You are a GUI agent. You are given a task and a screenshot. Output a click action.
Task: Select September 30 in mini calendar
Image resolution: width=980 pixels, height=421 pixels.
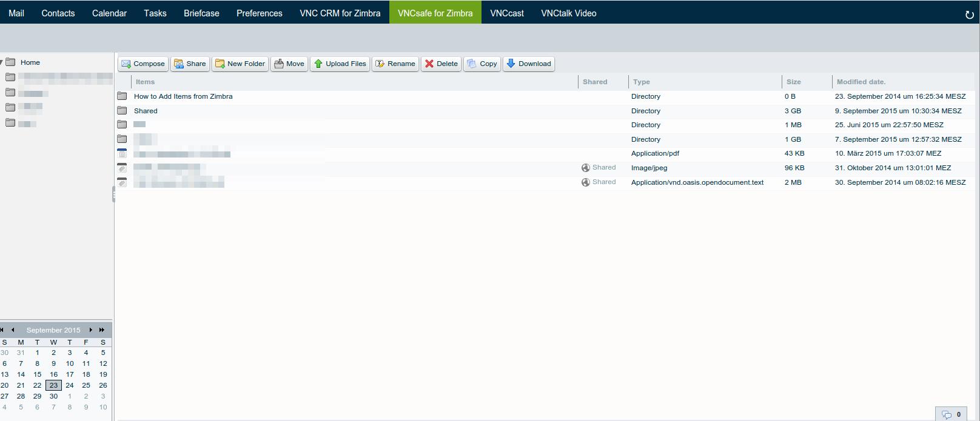(53, 396)
